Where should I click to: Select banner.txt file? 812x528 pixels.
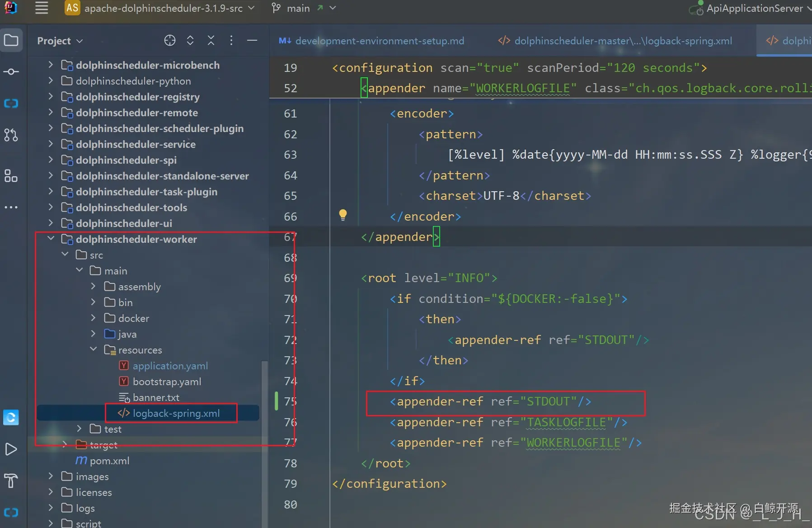tap(156, 397)
